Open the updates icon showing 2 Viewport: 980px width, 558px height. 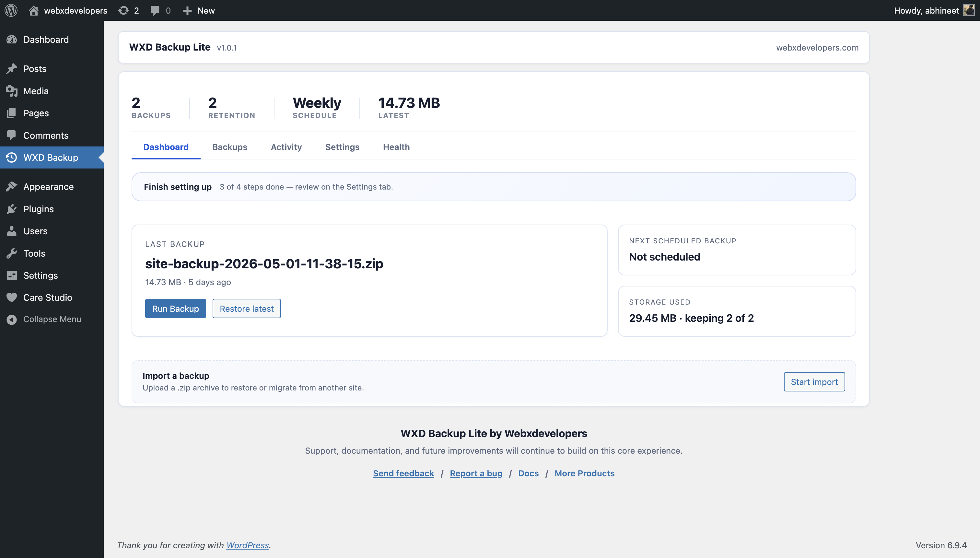(x=123, y=10)
